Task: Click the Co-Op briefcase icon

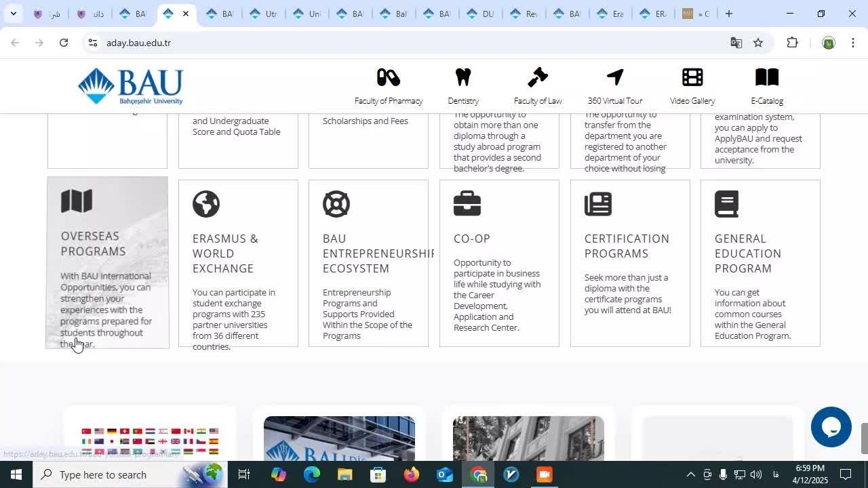Action: (467, 204)
